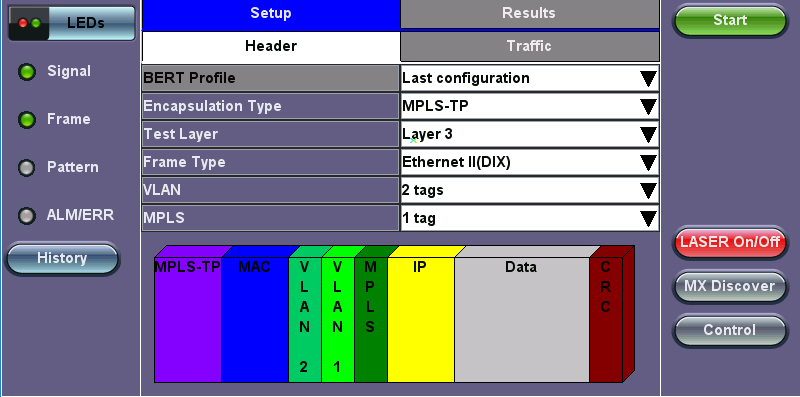Open the History button
This screenshot has width=800, height=397.
[62, 259]
